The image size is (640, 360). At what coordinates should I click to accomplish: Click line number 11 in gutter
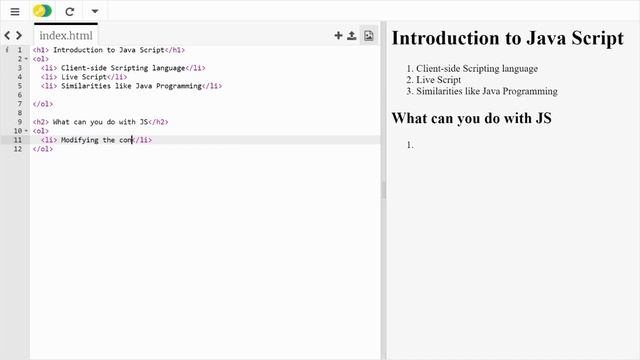[x=18, y=140]
